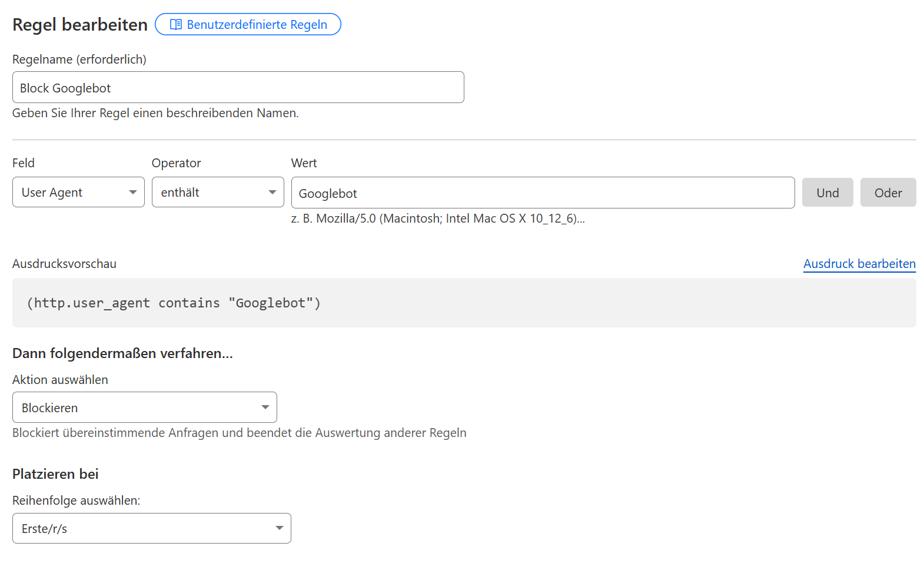Click the Reihenfolge auswählen label

(x=76, y=501)
